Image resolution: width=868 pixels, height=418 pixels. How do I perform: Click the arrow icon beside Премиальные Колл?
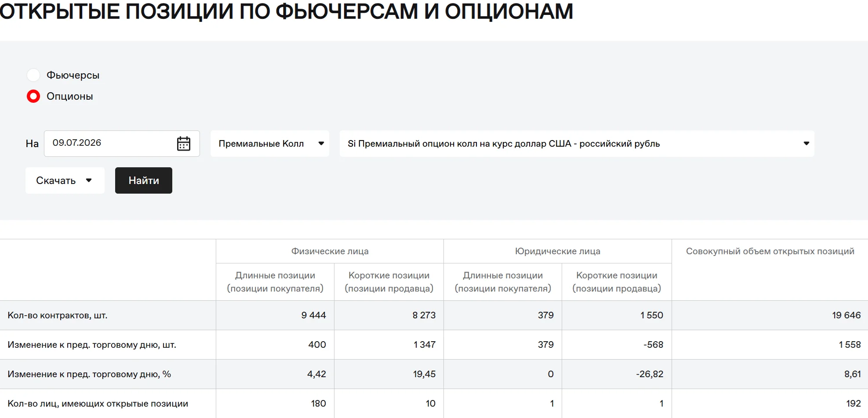[321, 144]
